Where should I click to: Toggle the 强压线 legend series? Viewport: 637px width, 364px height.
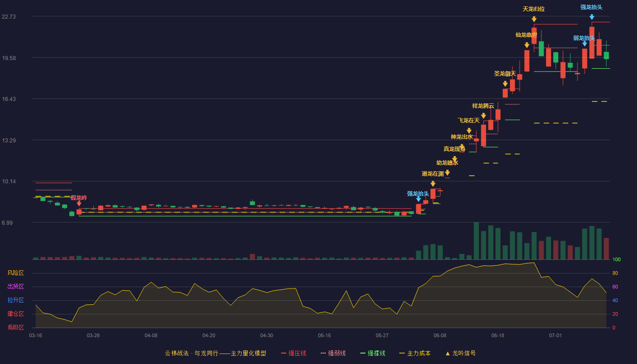(x=293, y=353)
